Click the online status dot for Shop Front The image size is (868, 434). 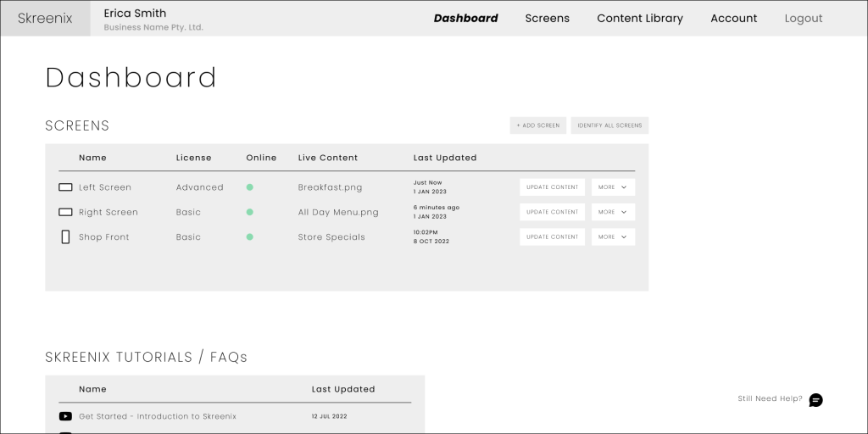pyautogui.click(x=250, y=237)
